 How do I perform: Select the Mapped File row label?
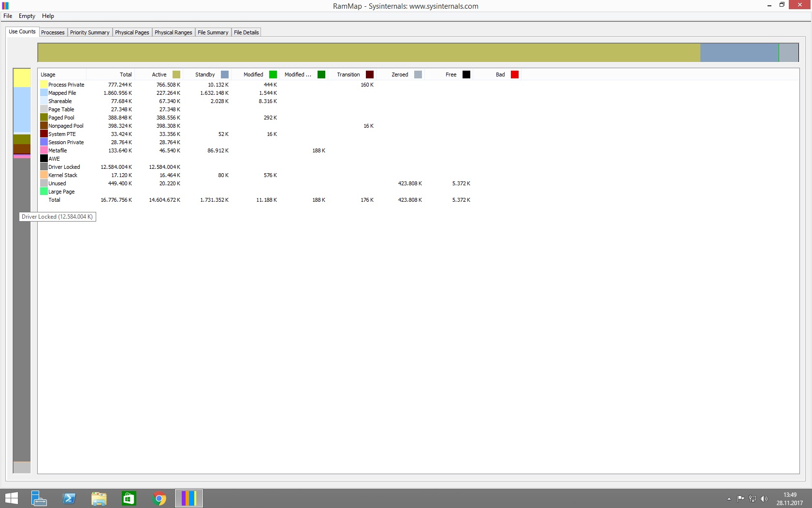coord(62,93)
